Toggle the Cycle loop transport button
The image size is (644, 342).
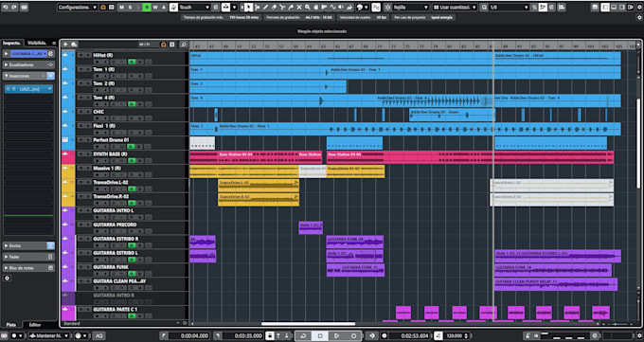(303, 335)
